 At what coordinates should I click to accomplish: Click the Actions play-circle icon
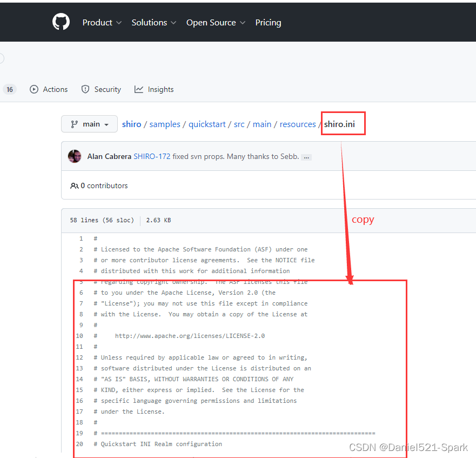(x=34, y=89)
